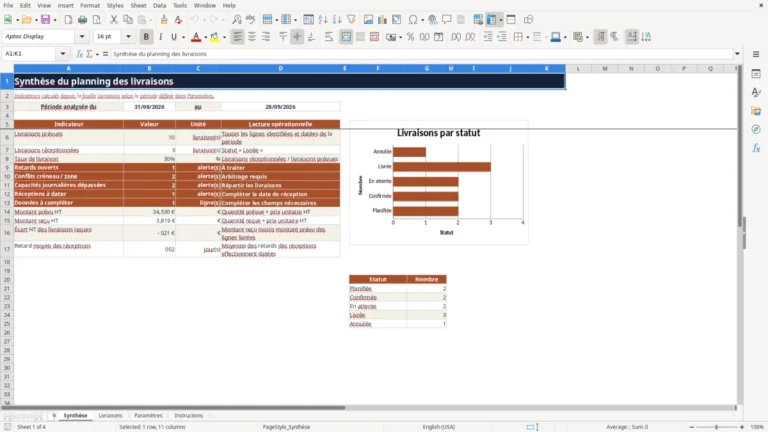Run the spelling check icon
This screenshot has width=768, height=432.
coord(251,20)
